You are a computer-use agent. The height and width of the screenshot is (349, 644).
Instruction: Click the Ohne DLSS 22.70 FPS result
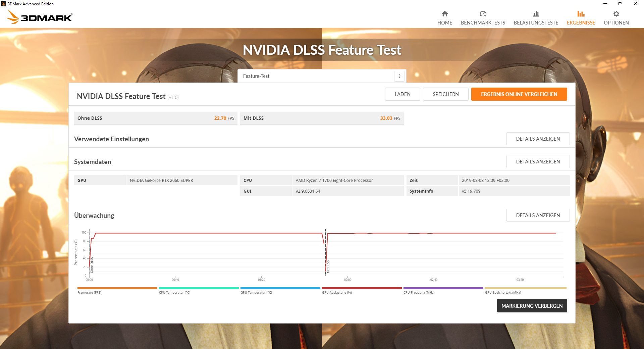pos(156,118)
